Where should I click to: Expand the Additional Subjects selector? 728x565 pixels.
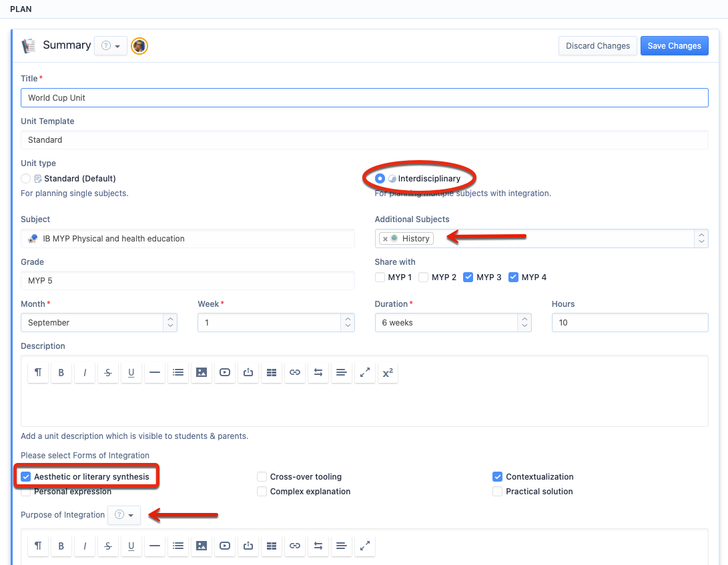701,238
